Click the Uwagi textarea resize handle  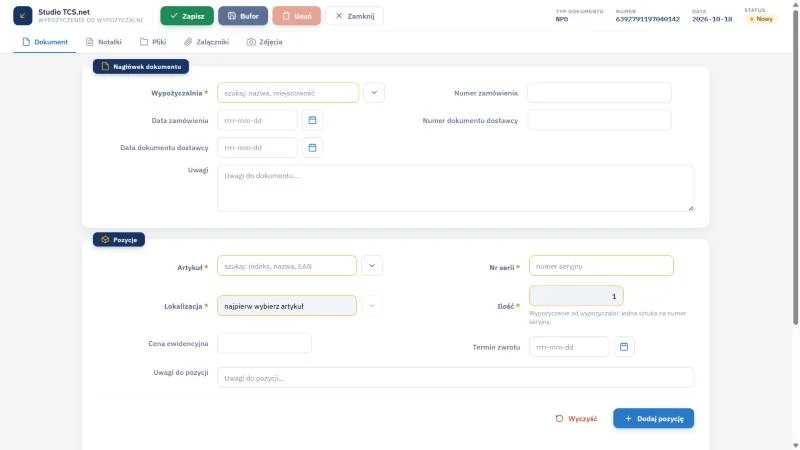(691, 208)
